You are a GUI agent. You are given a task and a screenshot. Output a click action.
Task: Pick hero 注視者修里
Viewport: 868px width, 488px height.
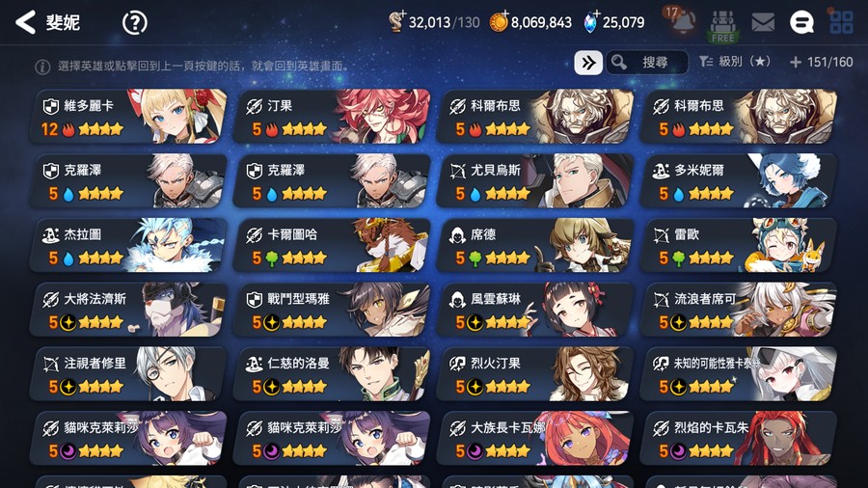pos(128,374)
